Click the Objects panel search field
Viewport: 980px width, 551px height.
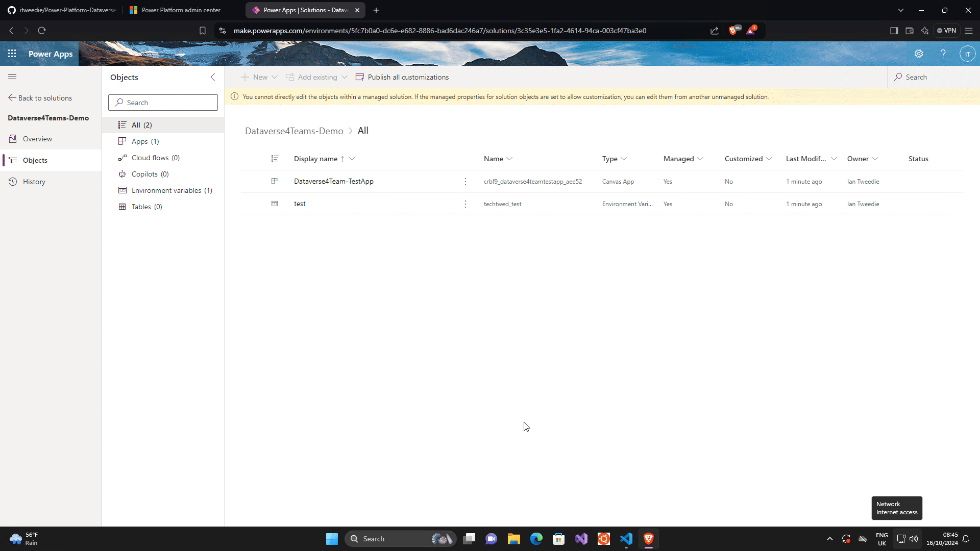point(162,102)
